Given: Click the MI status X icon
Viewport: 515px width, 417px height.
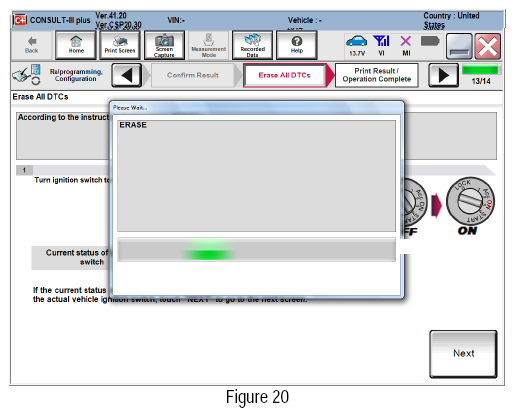Looking at the screenshot, I should tap(406, 45).
